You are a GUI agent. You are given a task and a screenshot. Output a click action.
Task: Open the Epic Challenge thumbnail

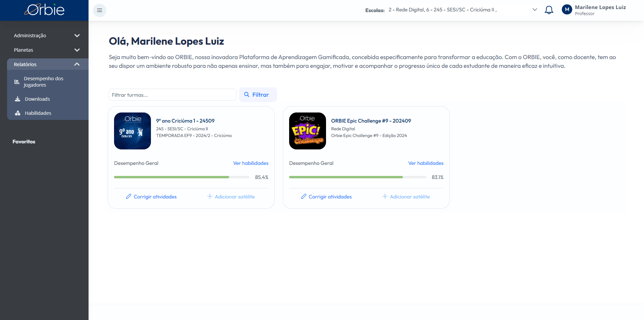click(308, 131)
